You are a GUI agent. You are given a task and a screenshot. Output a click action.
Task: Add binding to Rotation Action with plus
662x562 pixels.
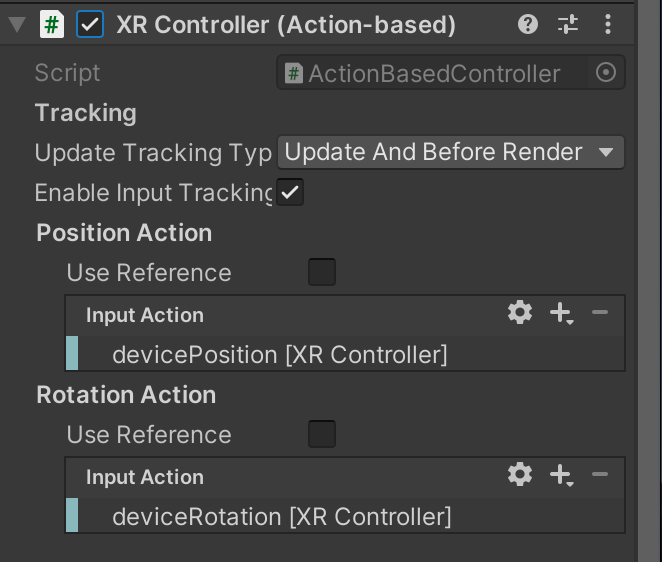(x=561, y=475)
